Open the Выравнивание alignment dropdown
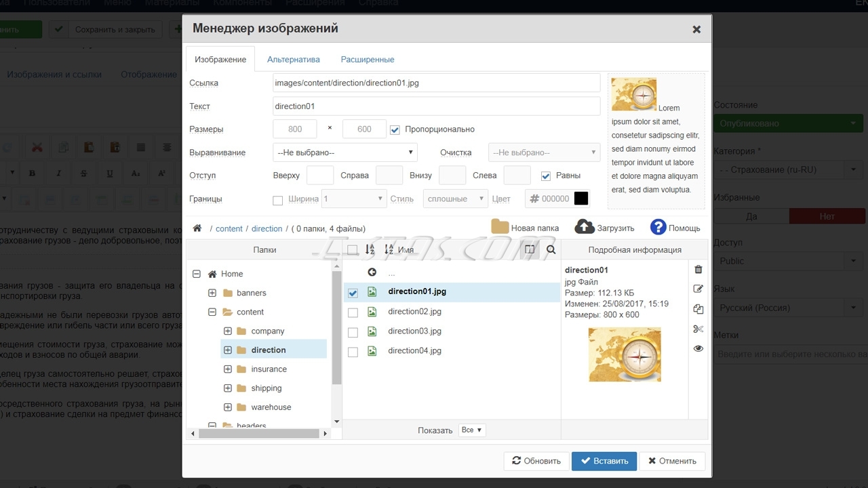This screenshot has height=488, width=868. (345, 152)
